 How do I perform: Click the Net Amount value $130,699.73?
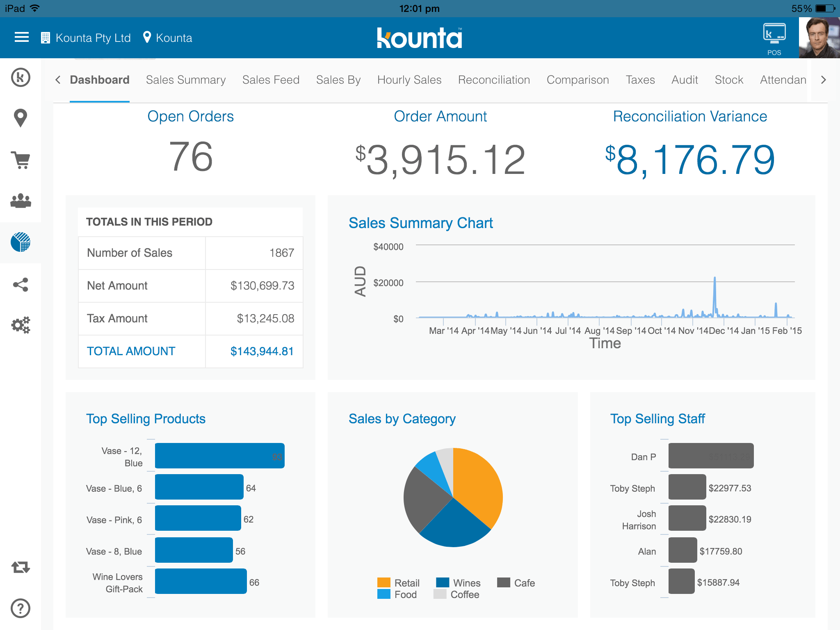point(262,285)
